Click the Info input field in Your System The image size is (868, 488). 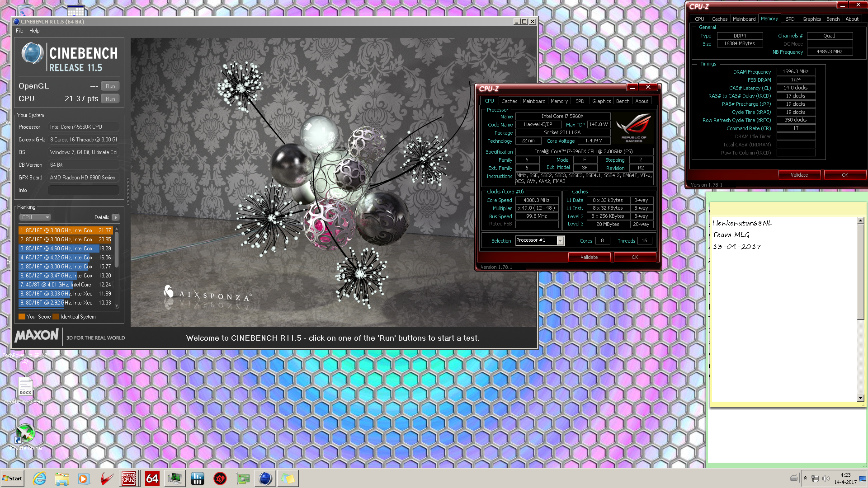pos(84,190)
